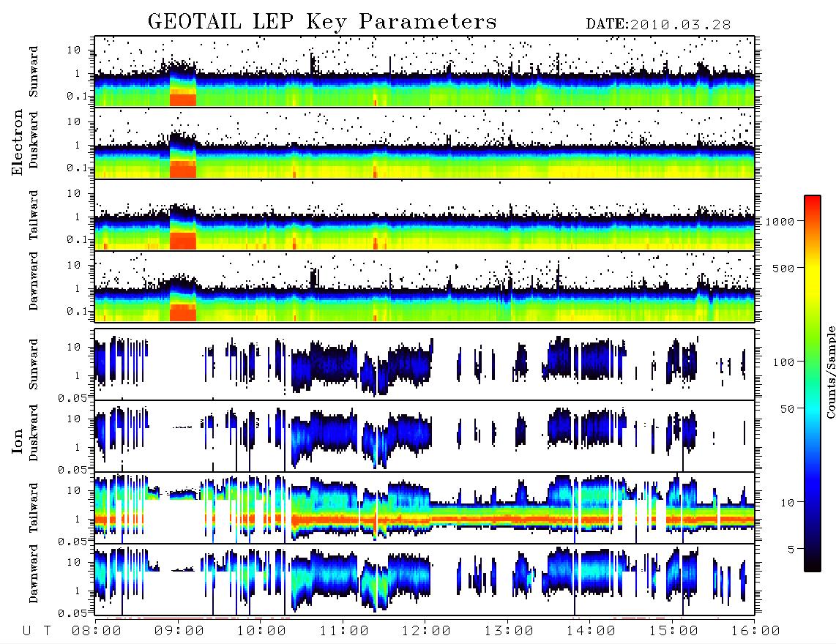
Task: Select the 5 color scale label
Action: [x=791, y=549]
